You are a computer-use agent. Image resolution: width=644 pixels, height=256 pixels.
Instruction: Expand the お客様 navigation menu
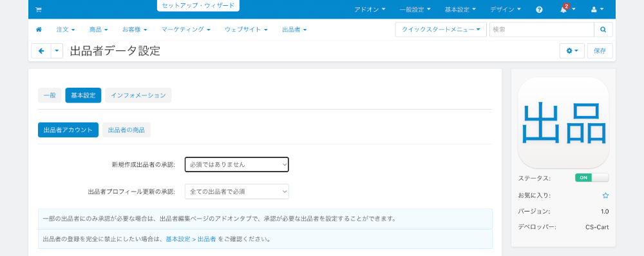135,30
